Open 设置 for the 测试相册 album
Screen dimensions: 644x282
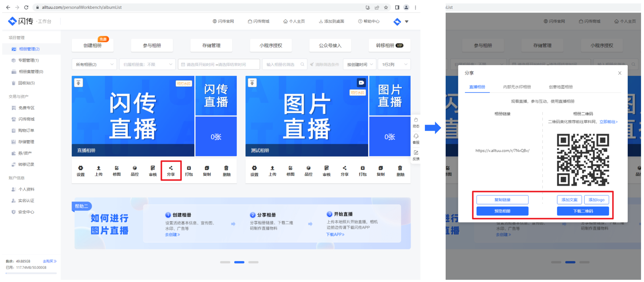254,171
